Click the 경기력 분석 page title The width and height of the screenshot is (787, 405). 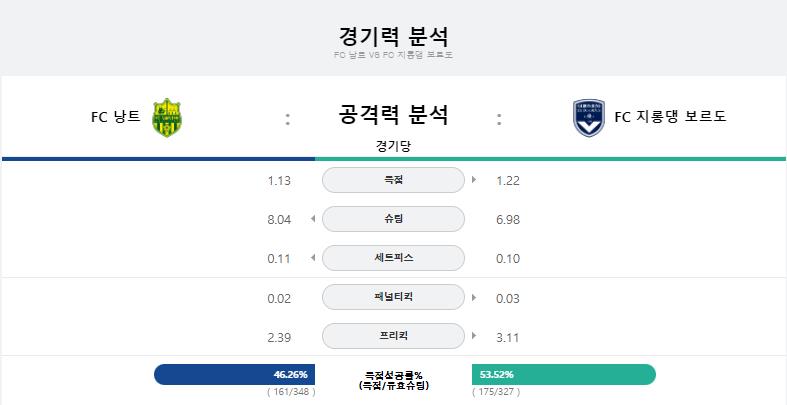point(393,36)
